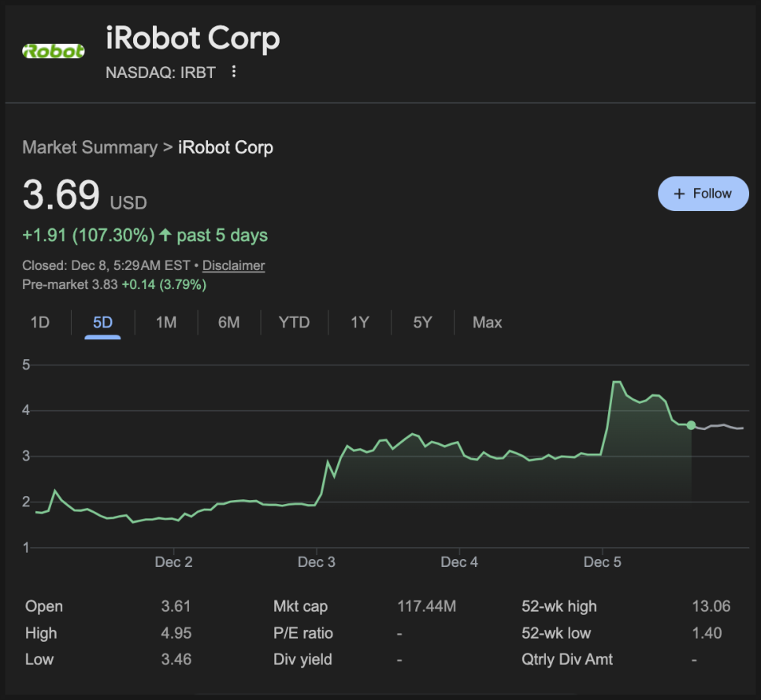Select the 5D time range tab

point(102,322)
